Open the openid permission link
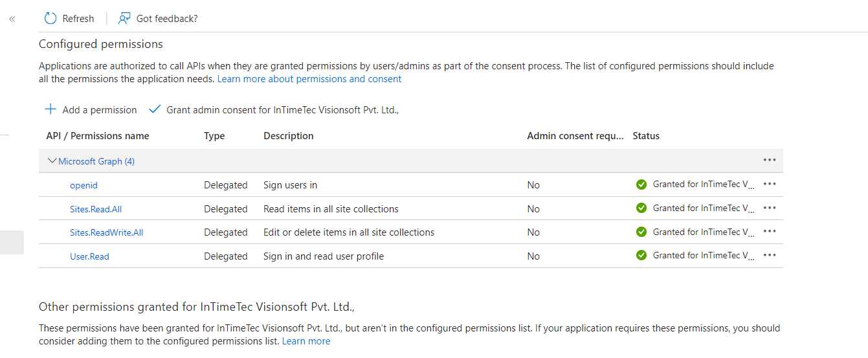This screenshot has width=868, height=358. pos(83,185)
